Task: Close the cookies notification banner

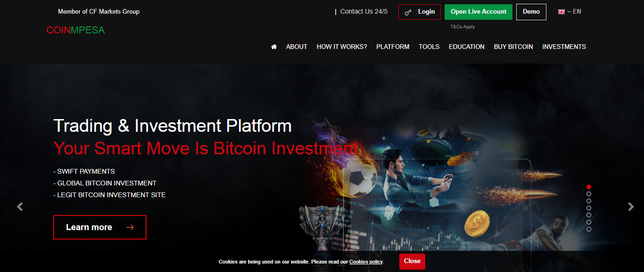Action: tap(412, 261)
